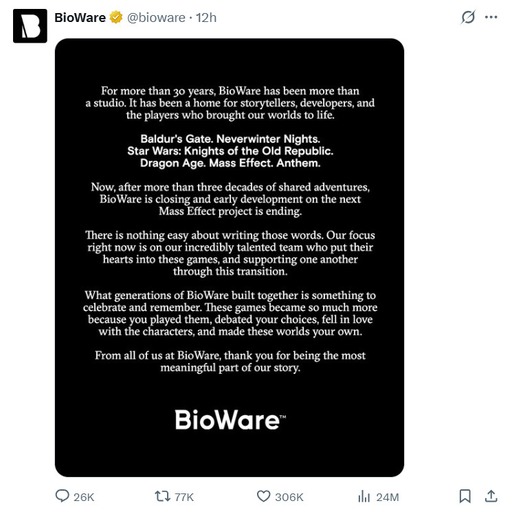Click the reply speech bubble icon
The width and height of the screenshot is (512, 512).
[62, 496]
